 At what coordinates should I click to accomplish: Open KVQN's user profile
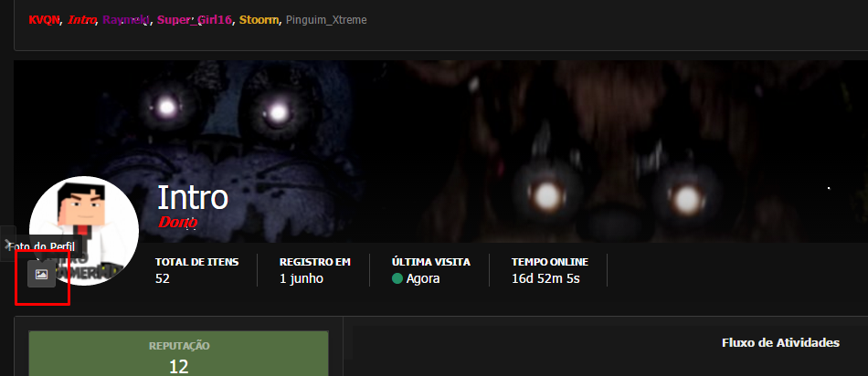tap(44, 20)
